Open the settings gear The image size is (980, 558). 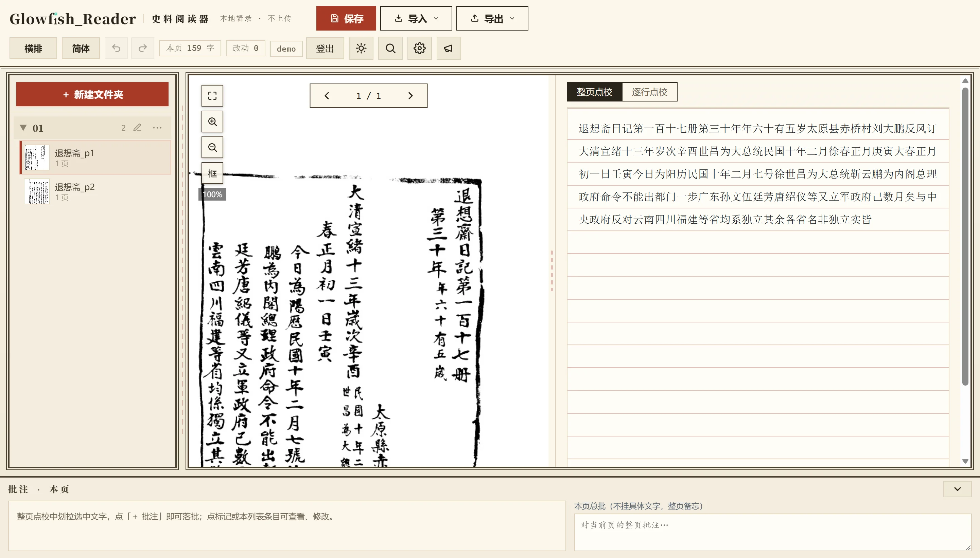[419, 48]
